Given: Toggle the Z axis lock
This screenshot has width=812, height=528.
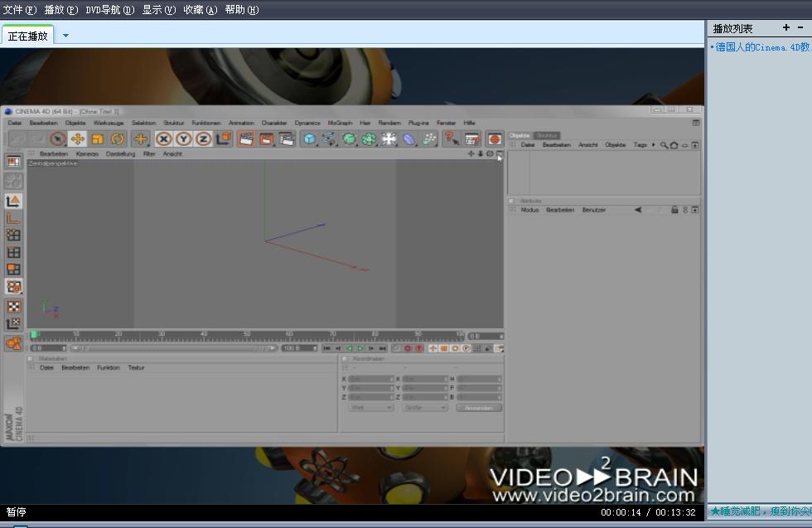Looking at the screenshot, I should (x=203, y=138).
